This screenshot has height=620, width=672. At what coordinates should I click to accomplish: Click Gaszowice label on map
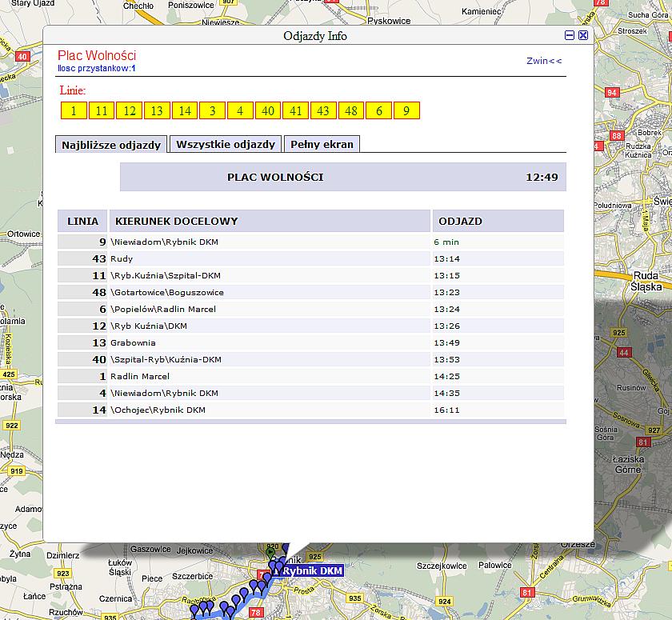(150, 549)
